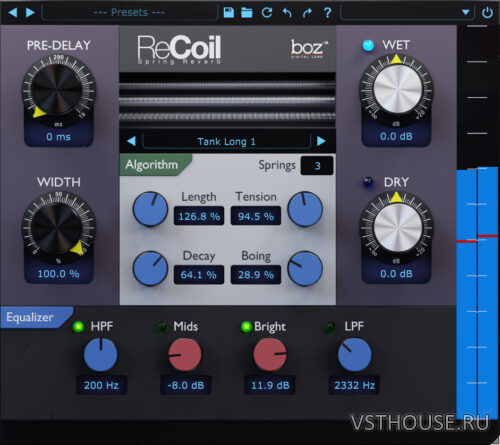
Task: Toggle the Bright filter LED
Action: (x=246, y=327)
